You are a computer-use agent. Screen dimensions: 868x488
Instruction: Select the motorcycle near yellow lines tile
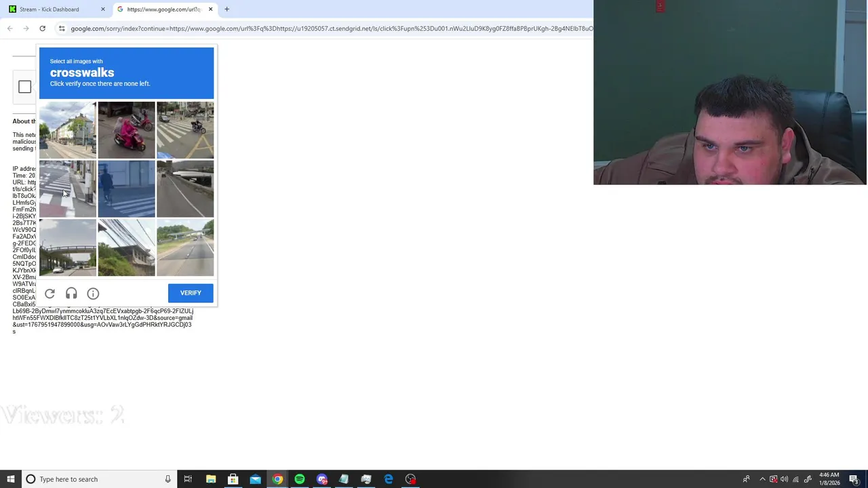(185, 130)
